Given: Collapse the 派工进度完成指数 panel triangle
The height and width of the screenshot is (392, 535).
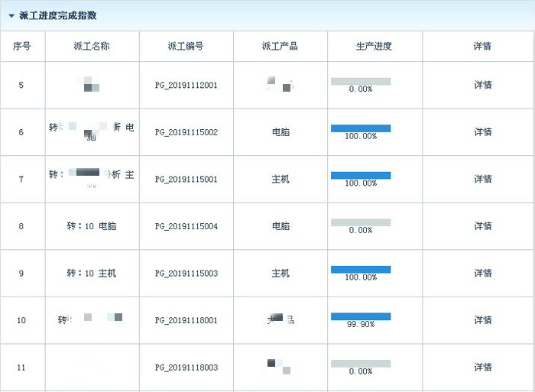Looking at the screenshot, I should point(11,16).
